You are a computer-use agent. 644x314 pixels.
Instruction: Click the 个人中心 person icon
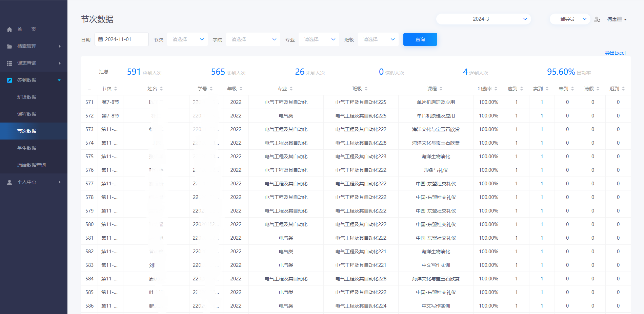click(9, 182)
